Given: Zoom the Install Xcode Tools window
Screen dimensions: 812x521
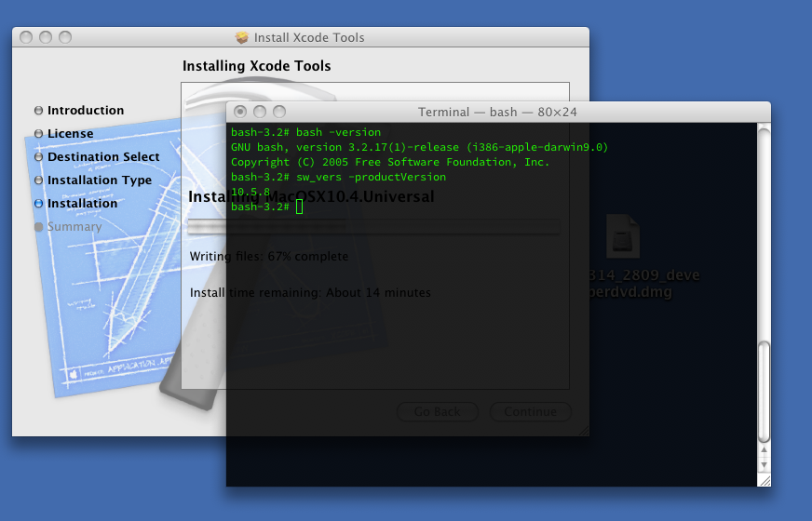Looking at the screenshot, I should pos(65,37).
